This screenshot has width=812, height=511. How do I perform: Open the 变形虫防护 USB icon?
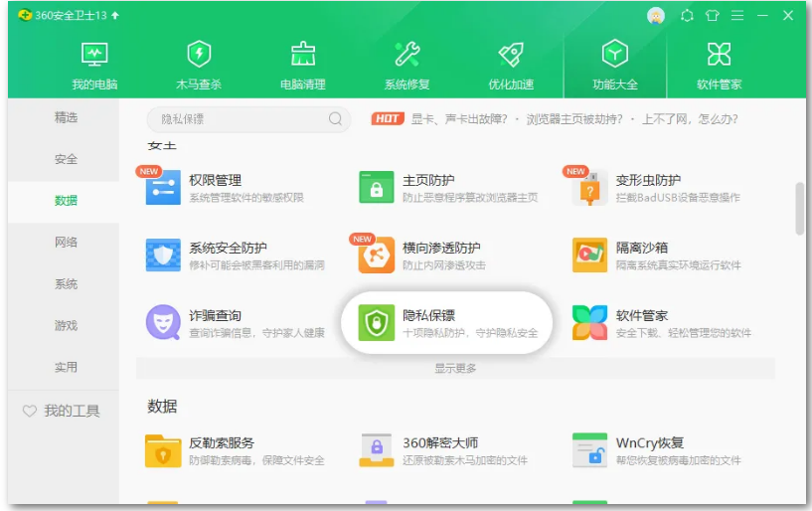tap(589, 187)
